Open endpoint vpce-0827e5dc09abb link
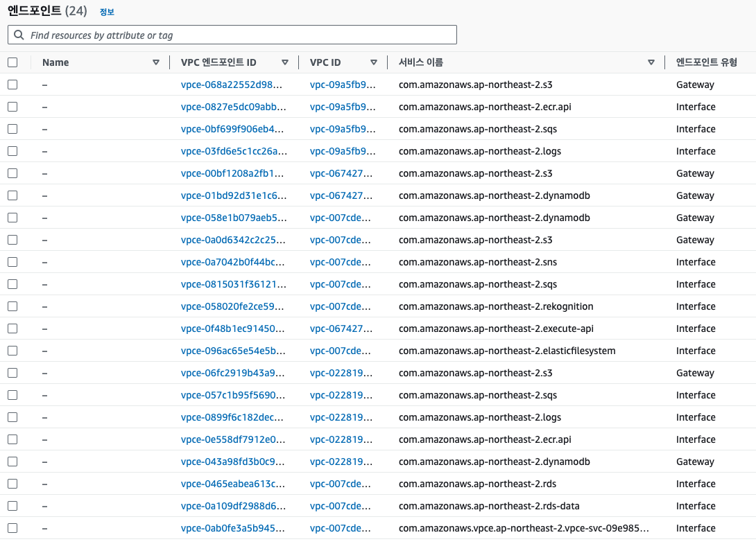This screenshot has width=756, height=544. click(x=233, y=107)
